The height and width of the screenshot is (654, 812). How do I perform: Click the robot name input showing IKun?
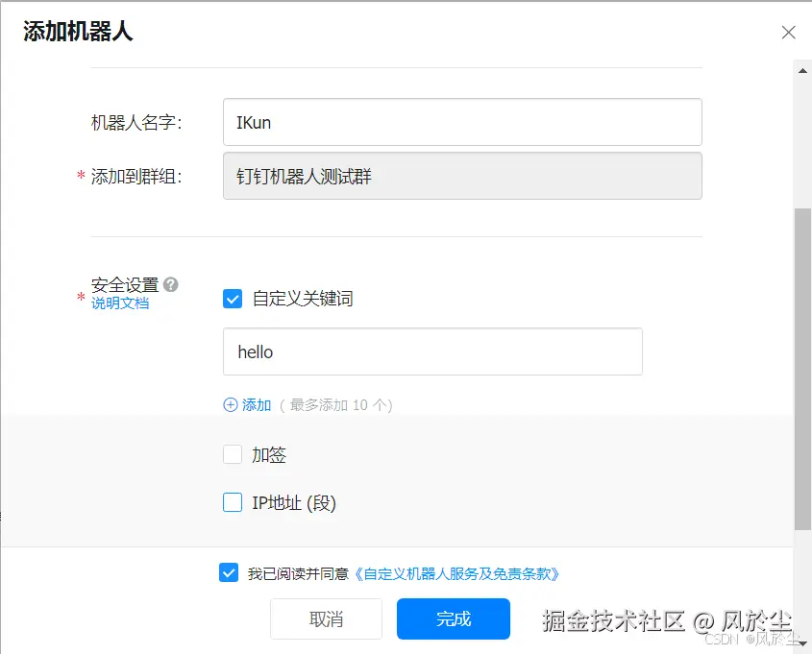click(x=461, y=121)
